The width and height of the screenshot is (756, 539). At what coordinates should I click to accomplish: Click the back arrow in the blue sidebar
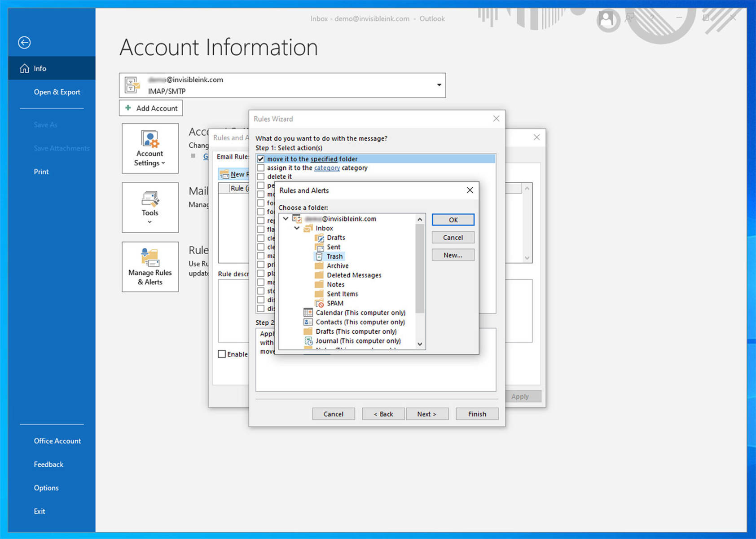tap(24, 42)
